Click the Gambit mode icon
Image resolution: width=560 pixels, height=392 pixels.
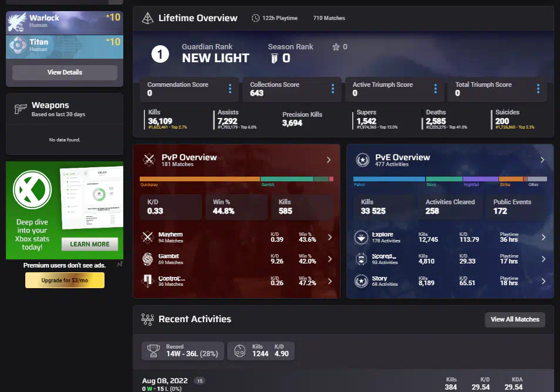149,259
